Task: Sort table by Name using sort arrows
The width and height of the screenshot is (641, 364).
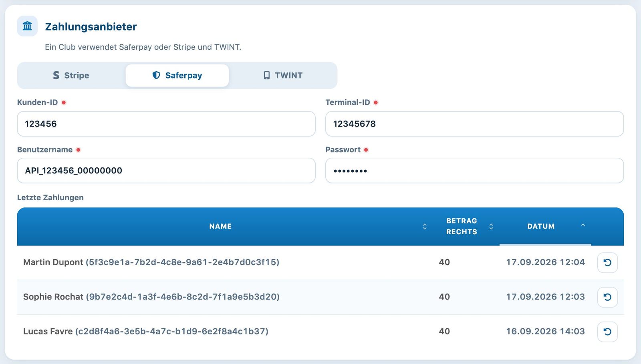Action: (425, 227)
